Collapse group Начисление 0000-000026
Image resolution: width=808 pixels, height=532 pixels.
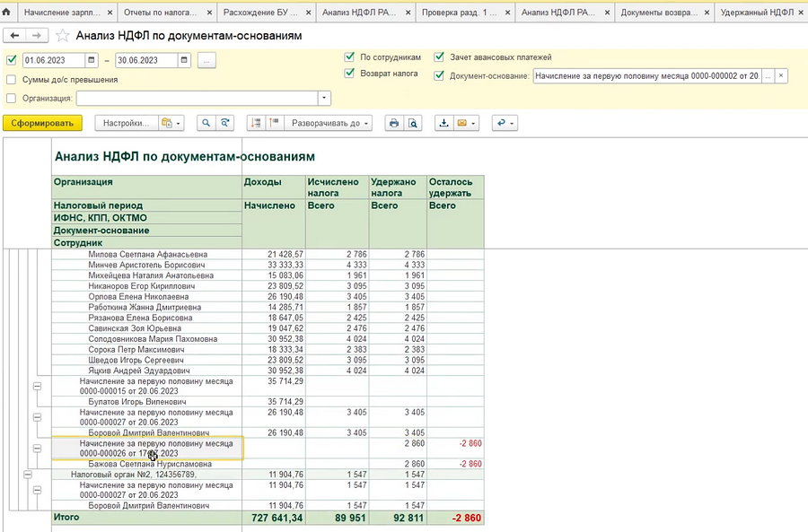coord(37,449)
